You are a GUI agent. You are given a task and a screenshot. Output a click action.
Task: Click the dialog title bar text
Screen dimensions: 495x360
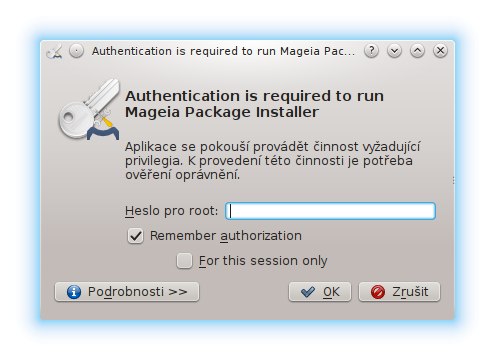click(x=223, y=51)
